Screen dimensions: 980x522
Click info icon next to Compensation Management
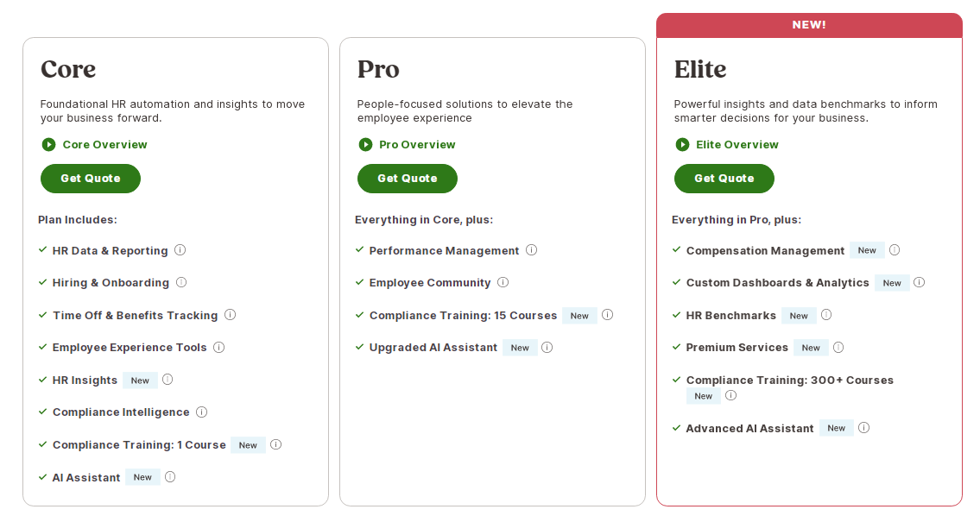[x=895, y=250]
